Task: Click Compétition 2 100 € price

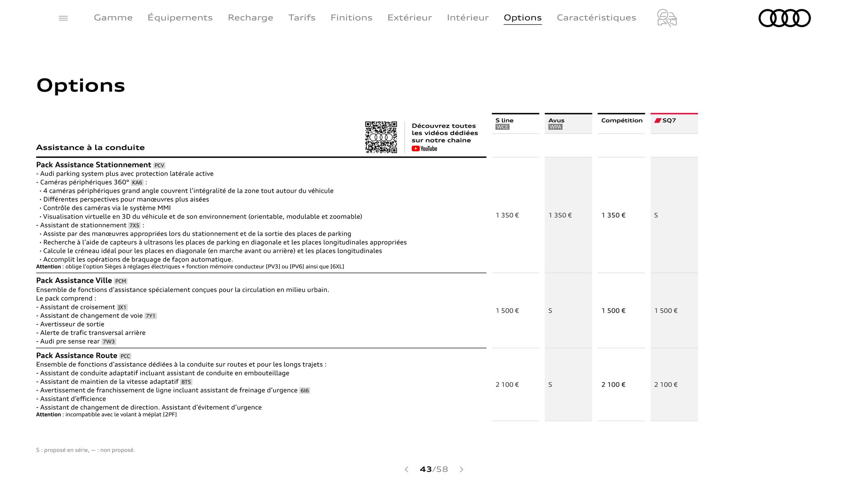Action: [x=613, y=385]
